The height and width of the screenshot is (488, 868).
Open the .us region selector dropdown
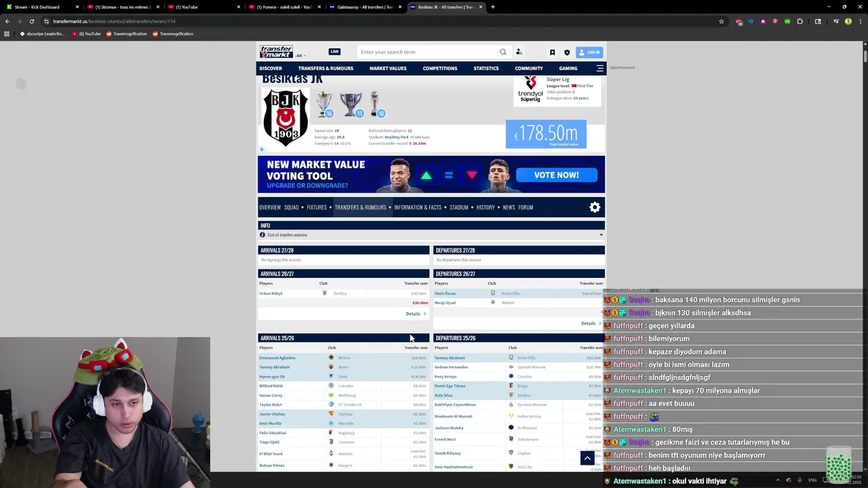pos(300,56)
